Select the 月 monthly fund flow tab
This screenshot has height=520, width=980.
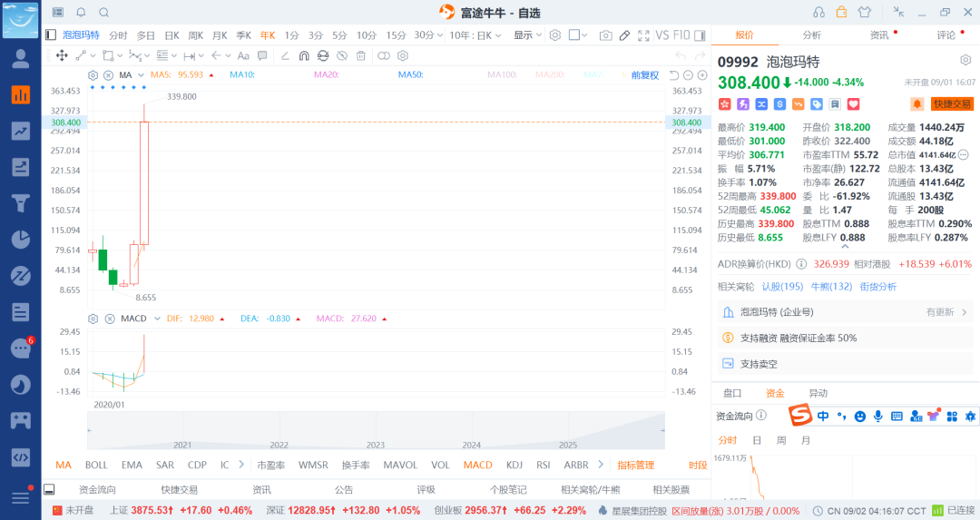tap(806, 440)
